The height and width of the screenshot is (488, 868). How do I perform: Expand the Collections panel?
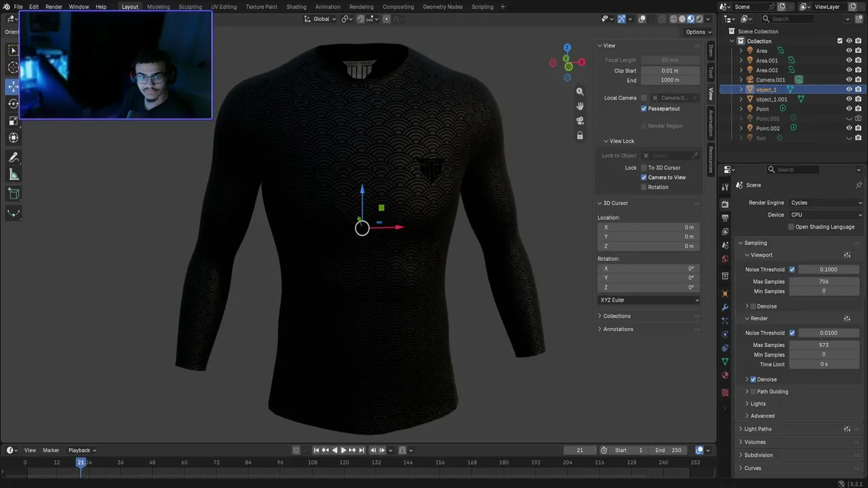pyautogui.click(x=616, y=316)
